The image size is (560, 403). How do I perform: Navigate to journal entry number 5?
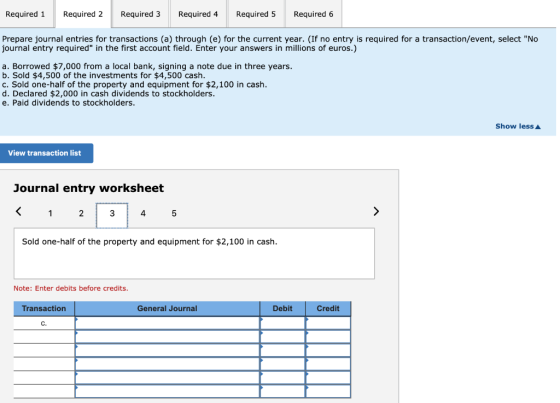pyautogui.click(x=174, y=213)
